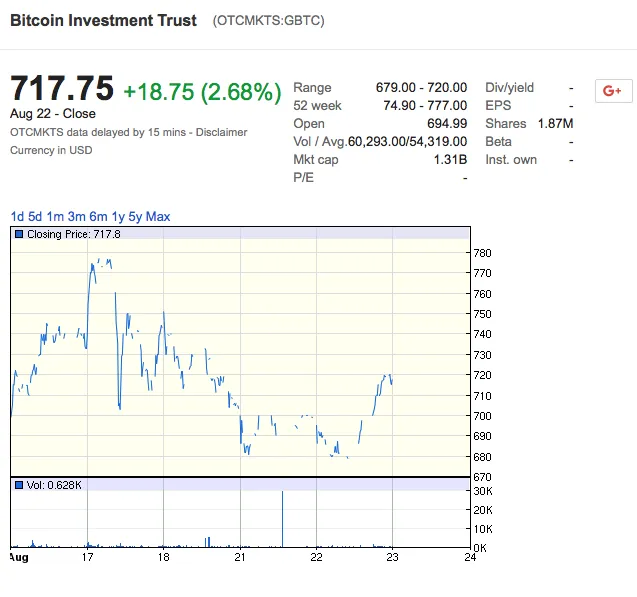637x597 pixels.
Task: Click the Beta label
Action: point(498,141)
